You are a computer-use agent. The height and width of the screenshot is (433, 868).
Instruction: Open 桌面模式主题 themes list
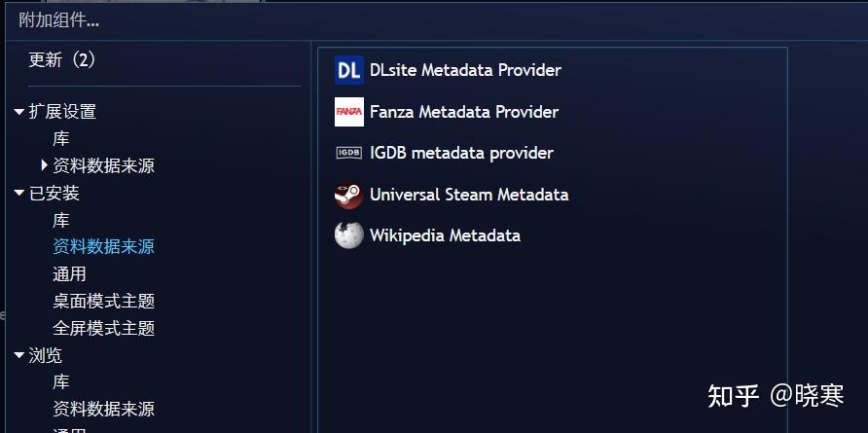103,302
